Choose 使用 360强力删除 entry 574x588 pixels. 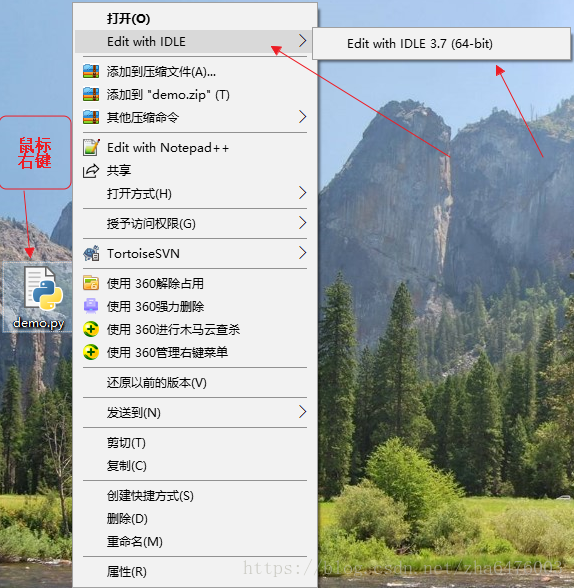tap(195, 306)
